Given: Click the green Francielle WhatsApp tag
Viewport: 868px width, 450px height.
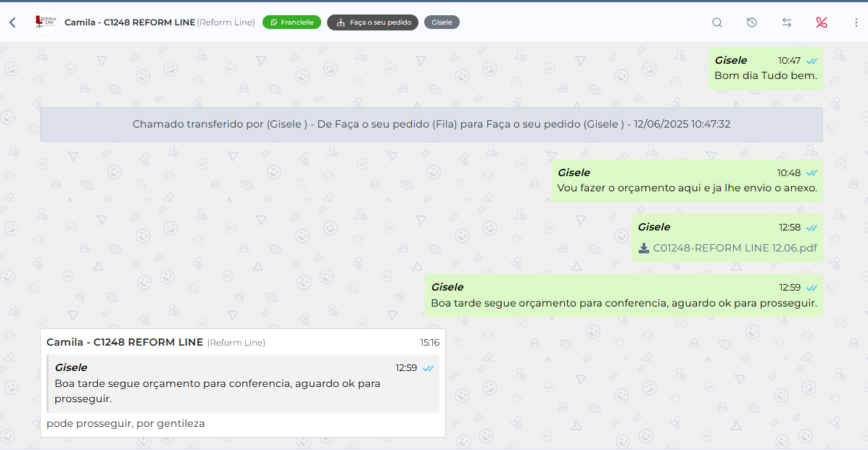Looking at the screenshot, I should pyautogui.click(x=292, y=22).
